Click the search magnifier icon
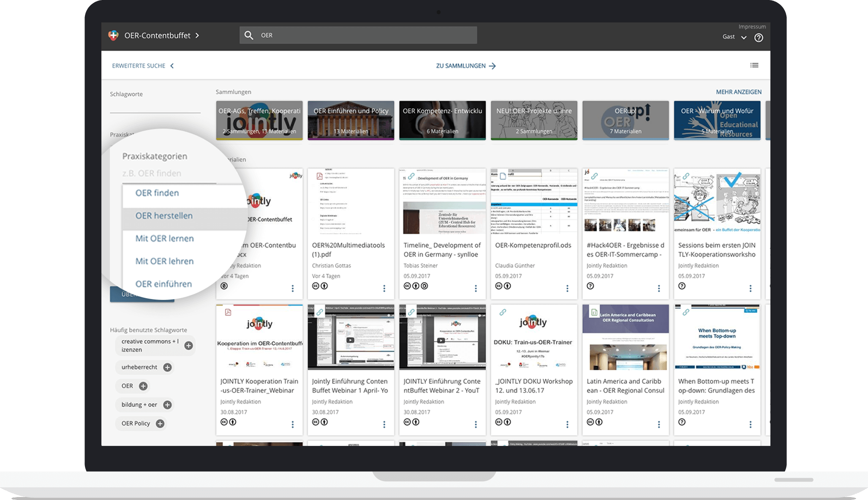 click(249, 35)
